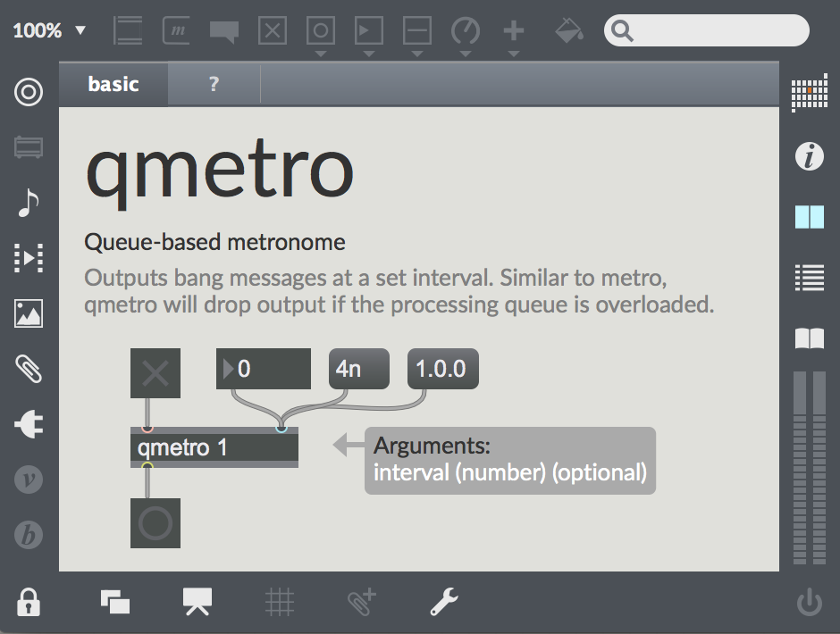Image resolution: width=840 pixels, height=634 pixels.
Task: Open the Reference book icon
Action: (810, 338)
